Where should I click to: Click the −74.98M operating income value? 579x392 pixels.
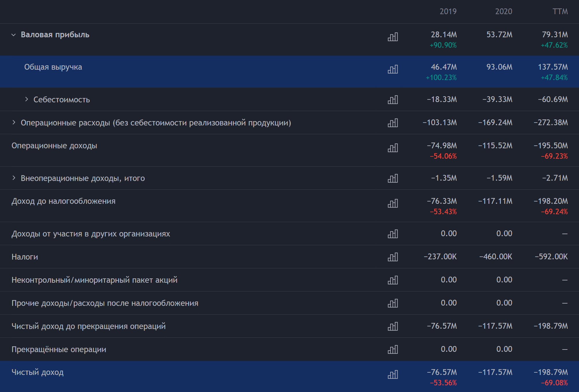coord(442,146)
